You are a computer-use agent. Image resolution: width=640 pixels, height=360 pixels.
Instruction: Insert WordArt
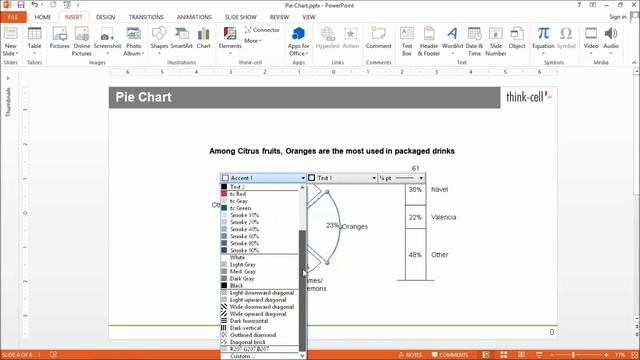click(x=452, y=41)
